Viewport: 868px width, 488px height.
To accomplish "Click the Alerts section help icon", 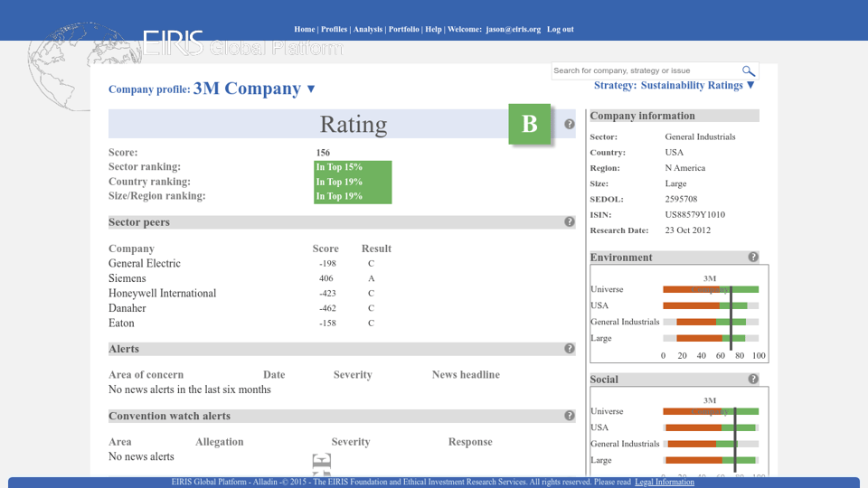I will pyautogui.click(x=570, y=349).
